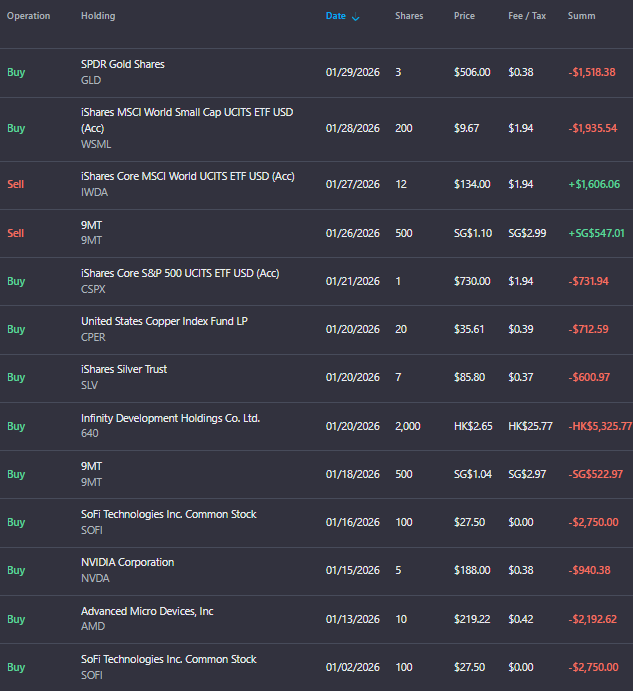Screen dimensions: 633x691
Task: Sort table by the Date column header
Action: click(335, 16)
